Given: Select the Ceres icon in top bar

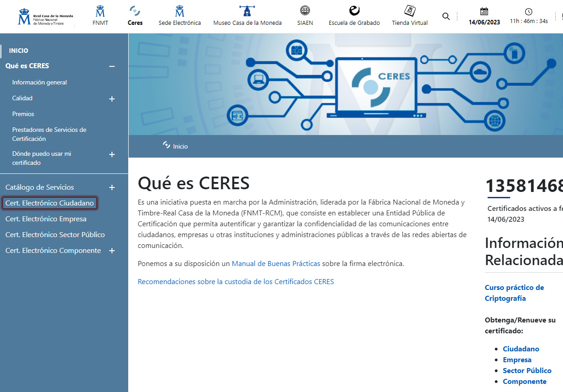Looking at the screenshot, I should (135, 11).
